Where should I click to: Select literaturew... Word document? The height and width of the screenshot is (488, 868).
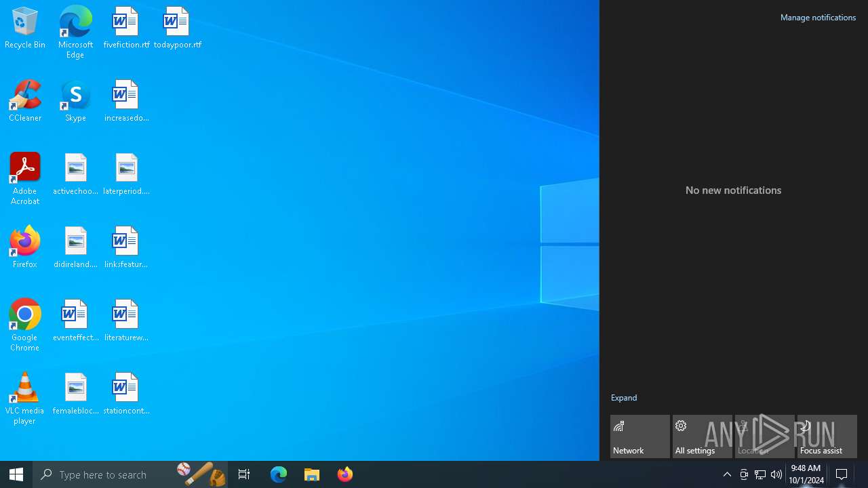point(126,321)
